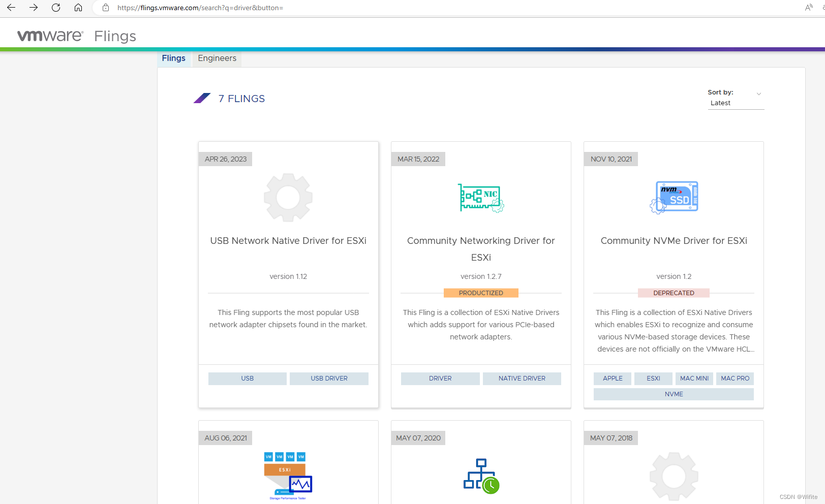Screen dimensions: 825x504
Task: Open Community NVMe Driver for ESXi
Action: click(674, 241)
